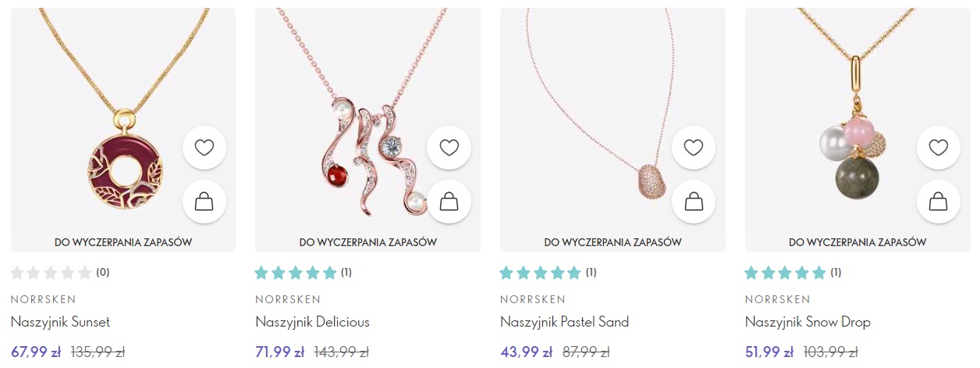Viewport: 980px width, 368px height.
Task: Favorite the Naszyjnik Delicious necklace
Action: pyautogui.click(x=449, y=148)
